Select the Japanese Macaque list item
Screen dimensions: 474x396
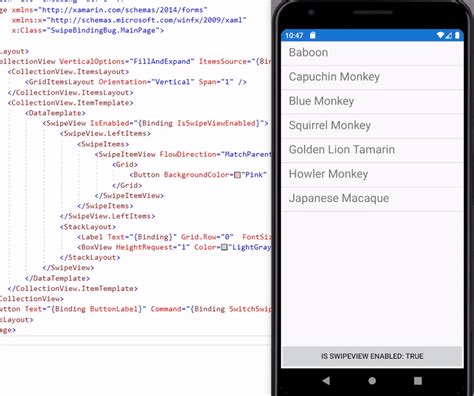click(372, 199)
